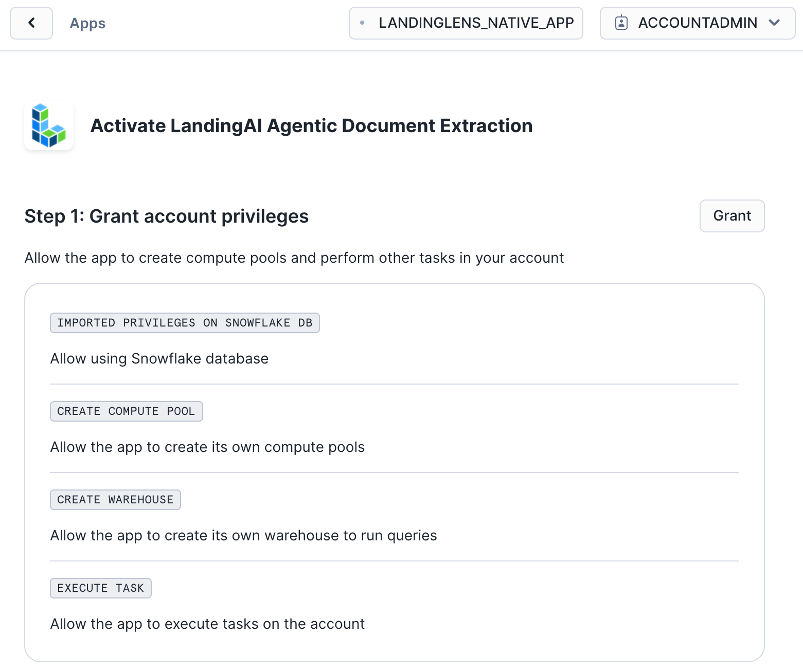Select the CREATE WAREHOUSE badge
803x672 pixels.
(115, 499)
